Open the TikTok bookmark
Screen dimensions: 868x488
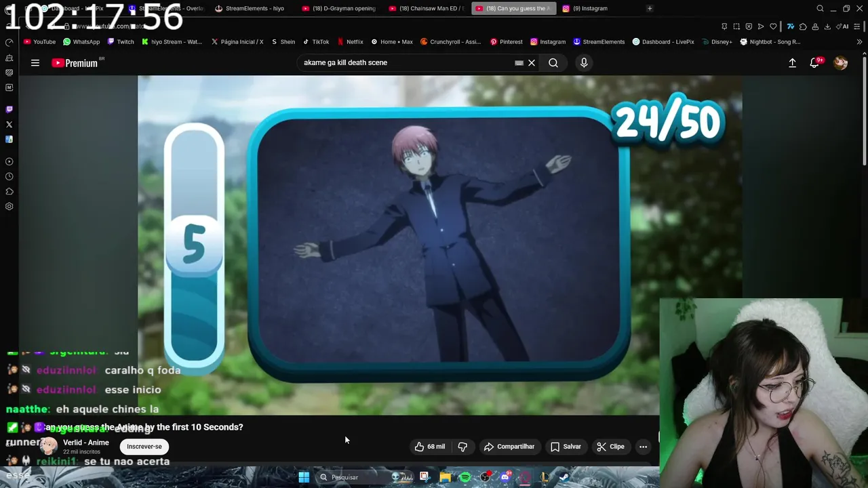(x=316, y=41)
